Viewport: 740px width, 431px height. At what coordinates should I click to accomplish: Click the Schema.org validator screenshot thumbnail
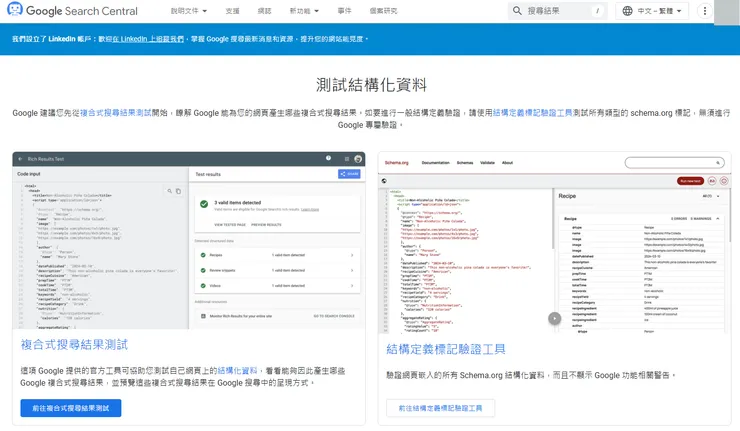coord(555,243)
